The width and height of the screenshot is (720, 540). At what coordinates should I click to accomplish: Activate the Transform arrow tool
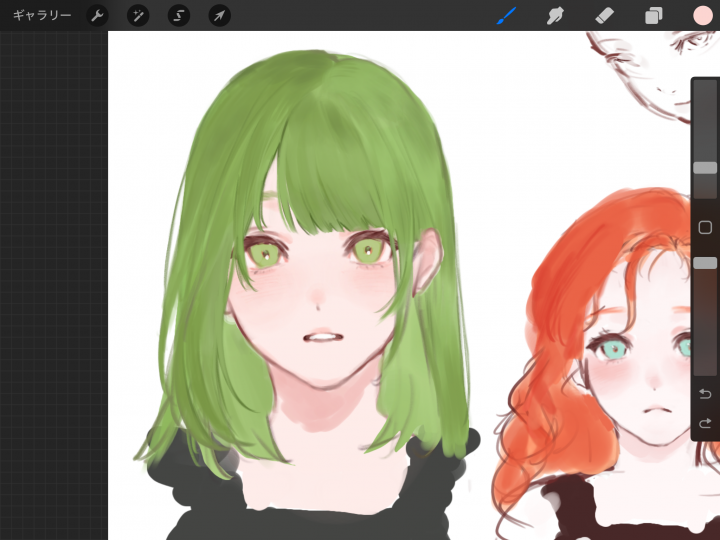coord(219,16)
